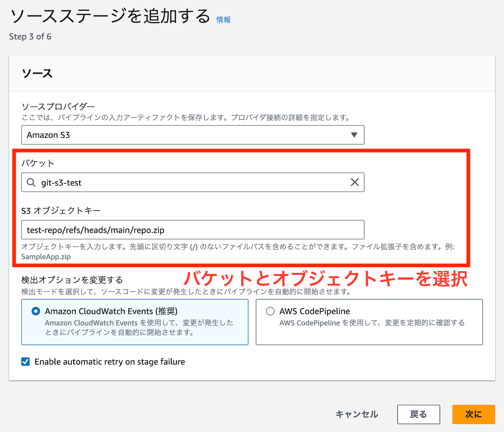Click the SampleApp.zip example hint text
The image size is (504, 432).
[x=46, y=257]
